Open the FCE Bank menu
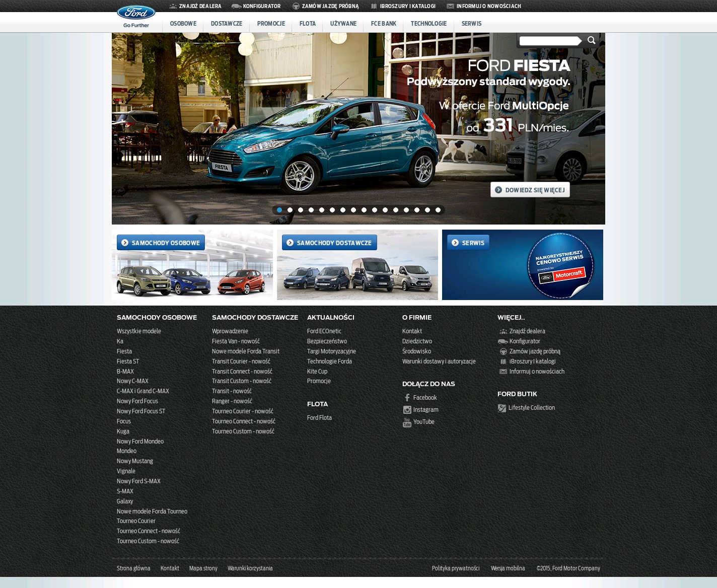The image size is (717, 588). [x=384, y=24]
